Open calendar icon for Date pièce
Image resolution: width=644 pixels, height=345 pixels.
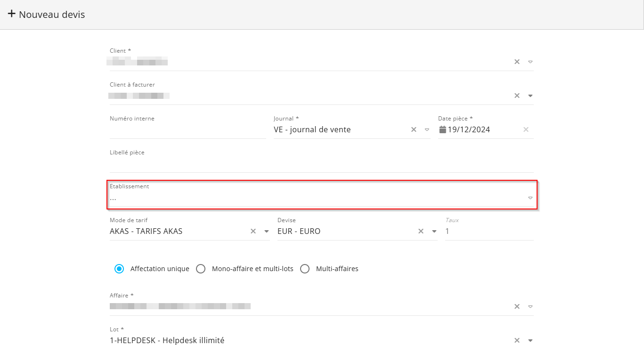tap(442, 129)
